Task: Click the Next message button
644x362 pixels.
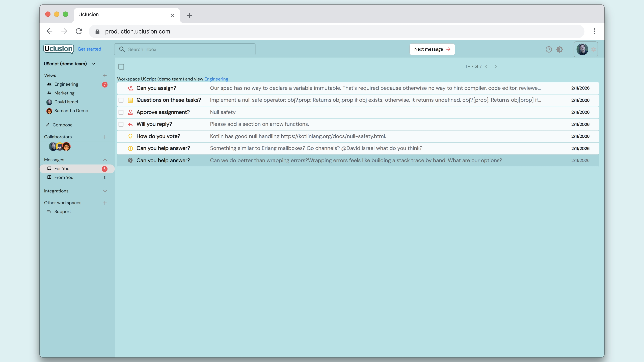Action: pos(432,49)
